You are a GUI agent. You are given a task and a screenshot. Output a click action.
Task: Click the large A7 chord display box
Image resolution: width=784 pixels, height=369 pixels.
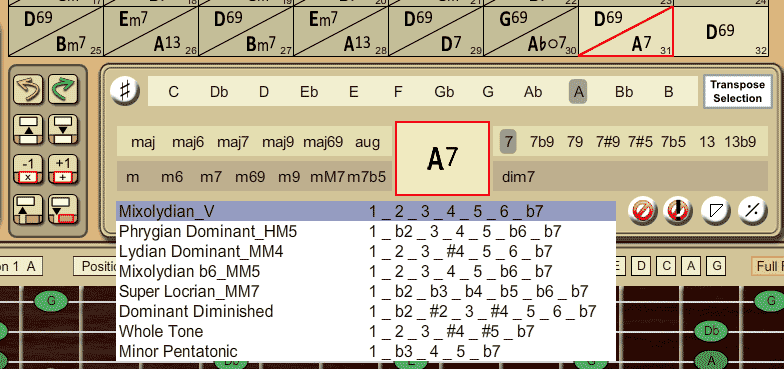tap(442, 158)
